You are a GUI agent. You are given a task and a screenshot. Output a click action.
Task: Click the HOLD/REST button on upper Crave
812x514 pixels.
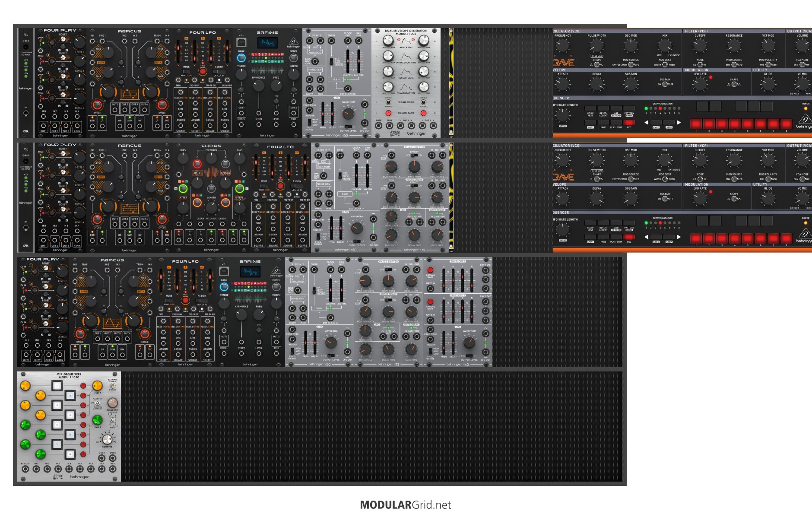click(x=590, y=108)
